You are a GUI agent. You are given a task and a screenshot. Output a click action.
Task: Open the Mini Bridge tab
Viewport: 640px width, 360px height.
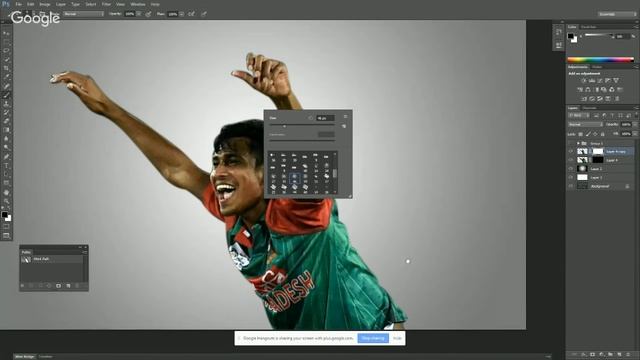click(x=24, y=356)
